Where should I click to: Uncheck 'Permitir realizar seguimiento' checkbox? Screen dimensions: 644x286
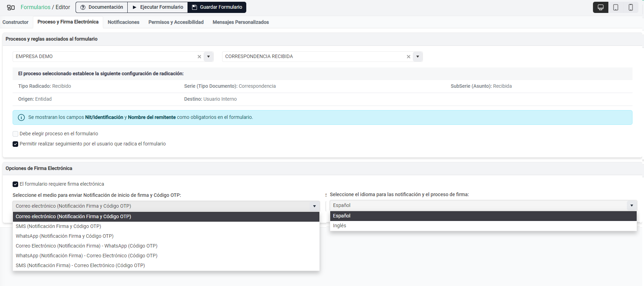pyautogui.click(x=15, y=144)
